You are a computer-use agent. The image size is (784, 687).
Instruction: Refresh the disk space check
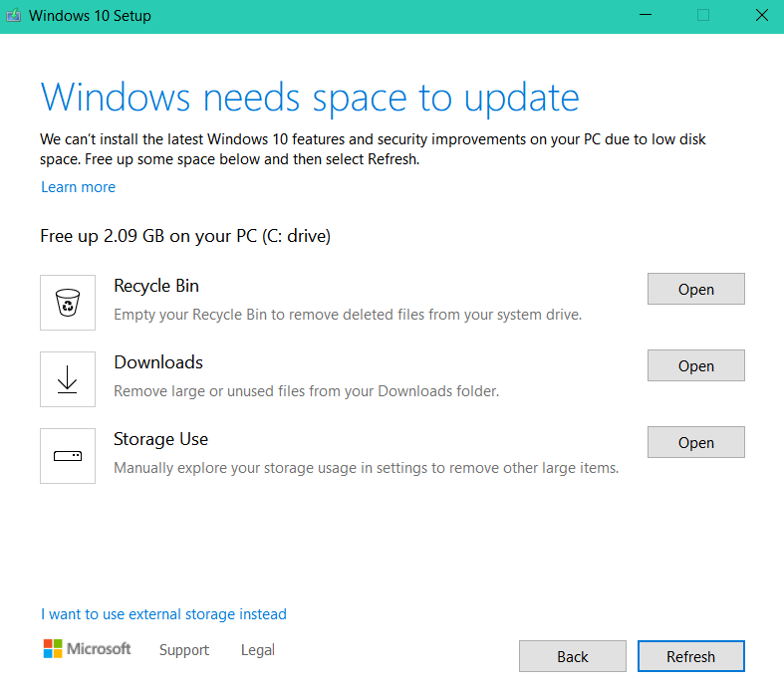(x=691, y=656)
